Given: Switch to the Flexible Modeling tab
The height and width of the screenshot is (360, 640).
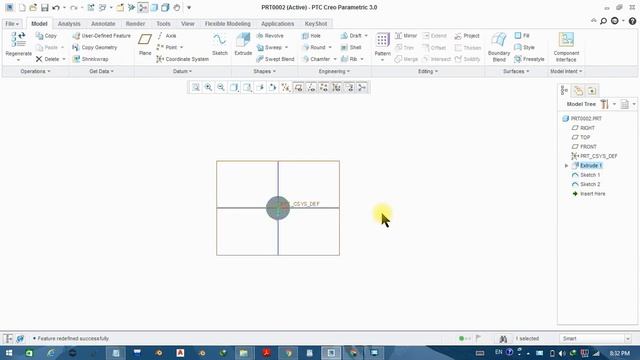Looking at the screenshot, I should pos(228,24).
